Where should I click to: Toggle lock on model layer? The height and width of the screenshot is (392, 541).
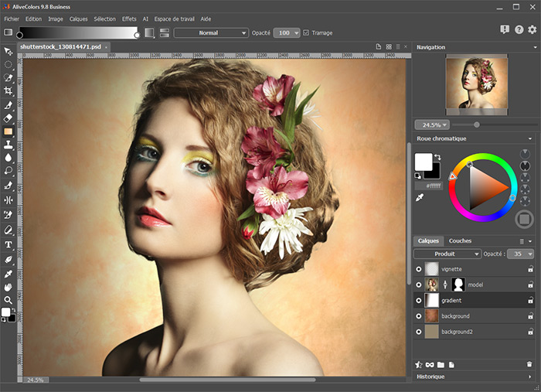(x=530, y=285)
